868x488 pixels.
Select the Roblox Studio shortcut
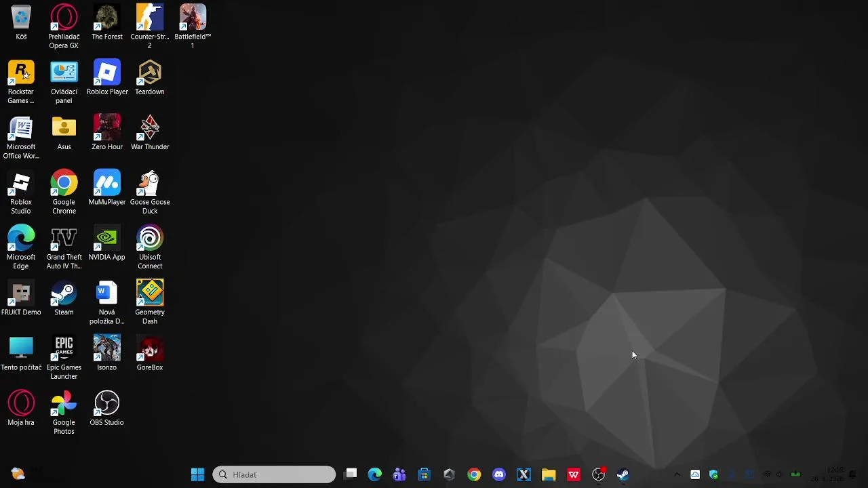click(21, 192)
